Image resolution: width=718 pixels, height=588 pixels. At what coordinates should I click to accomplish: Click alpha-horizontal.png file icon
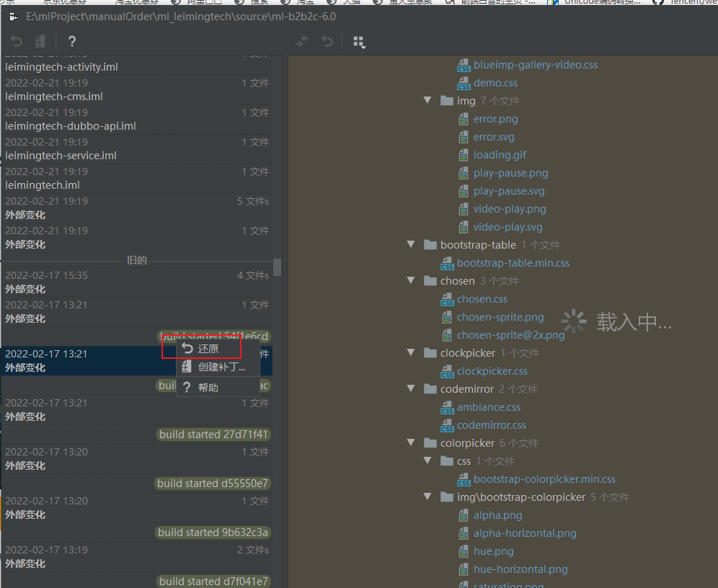coord(464,533)
